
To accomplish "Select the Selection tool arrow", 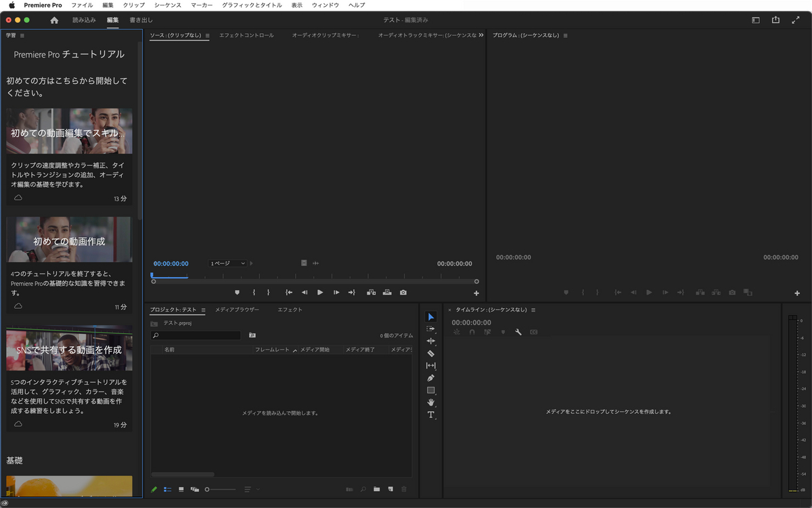I will click(x=431, y=317).
